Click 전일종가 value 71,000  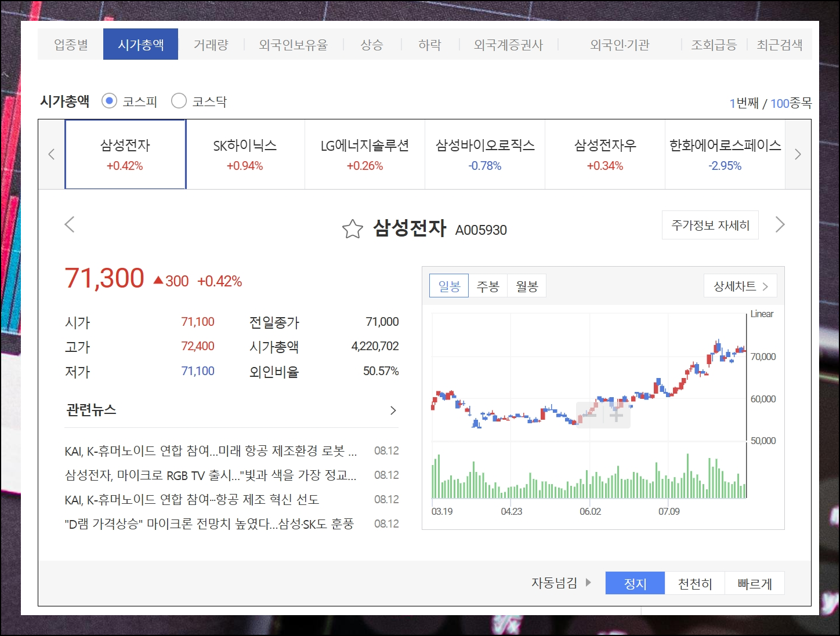point(382,322)
